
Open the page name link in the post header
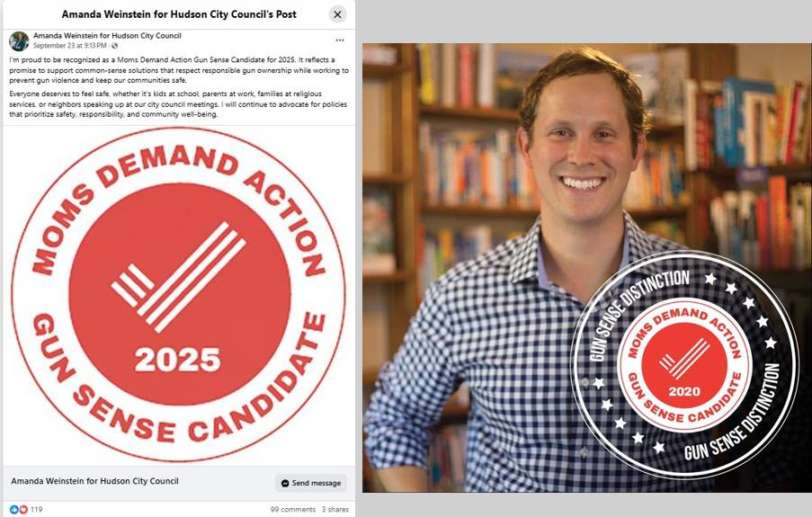[x=107, y=36]
